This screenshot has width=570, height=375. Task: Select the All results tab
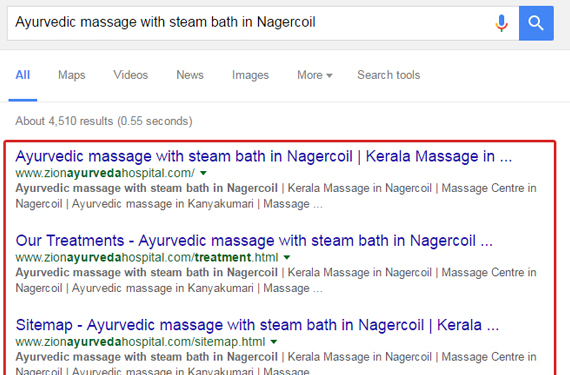point(23,75)
